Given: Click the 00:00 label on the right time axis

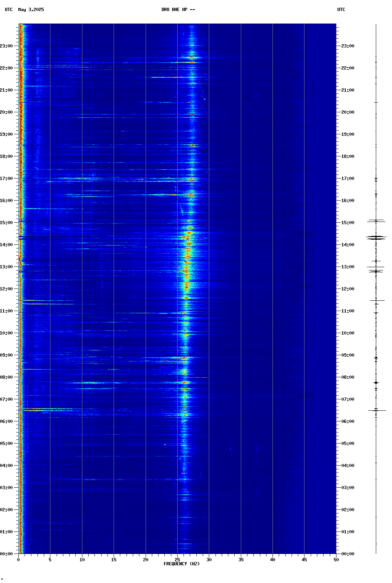Looking at the screenshot, I should click(348, 554).
